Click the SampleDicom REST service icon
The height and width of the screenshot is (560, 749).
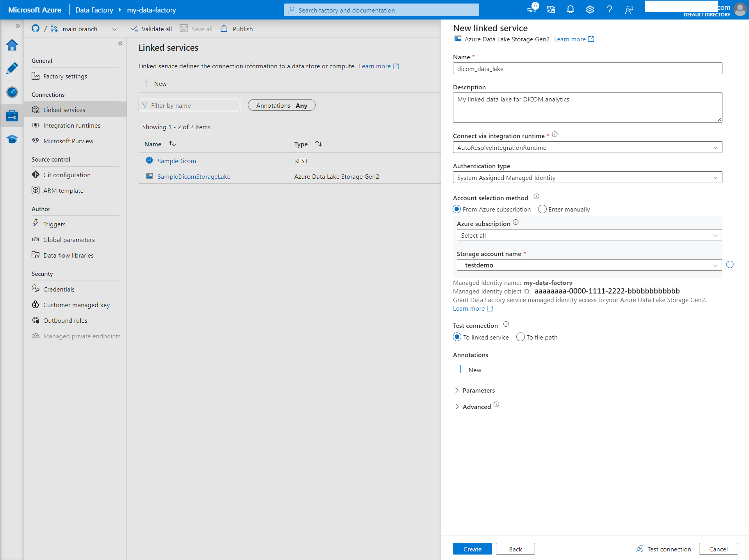pyautogui.click(x=149, y=160)
